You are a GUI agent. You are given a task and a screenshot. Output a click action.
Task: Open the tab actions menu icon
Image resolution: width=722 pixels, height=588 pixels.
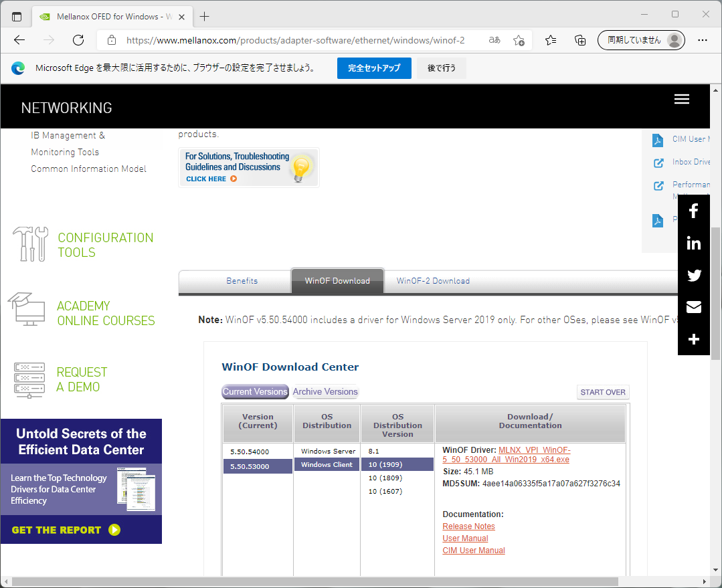[17, 17]
